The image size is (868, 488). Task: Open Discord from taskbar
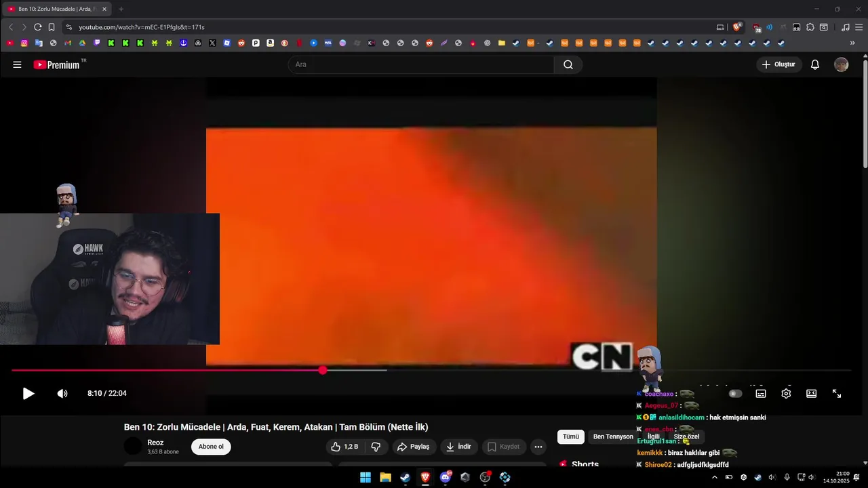pyautogui.click(x=446, y=477)
